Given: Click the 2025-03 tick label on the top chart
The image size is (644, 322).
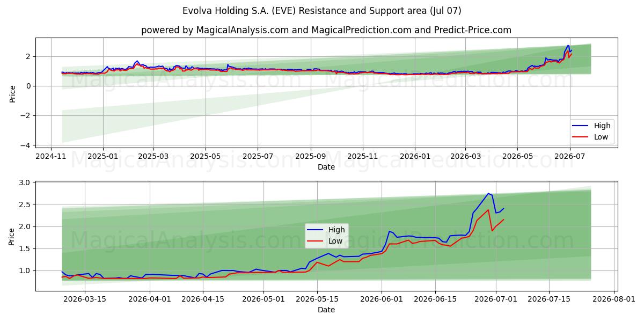Looking at the screenshot, I should [153, 157].
